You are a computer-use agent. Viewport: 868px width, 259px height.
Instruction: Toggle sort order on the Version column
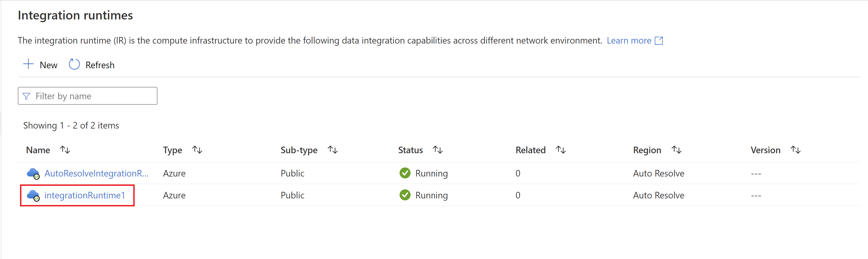[x=795, y=150]
